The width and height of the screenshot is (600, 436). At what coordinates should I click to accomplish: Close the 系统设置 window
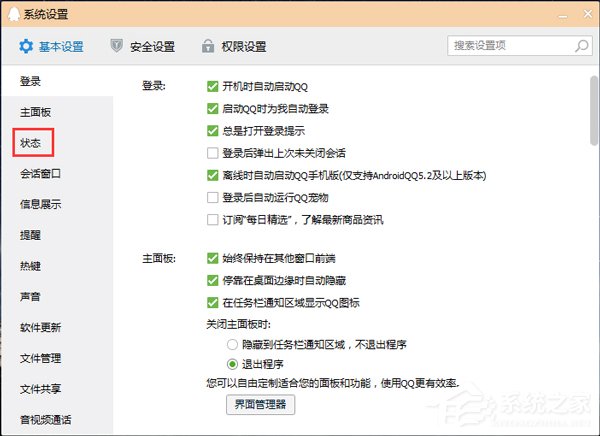pos(588,14)
